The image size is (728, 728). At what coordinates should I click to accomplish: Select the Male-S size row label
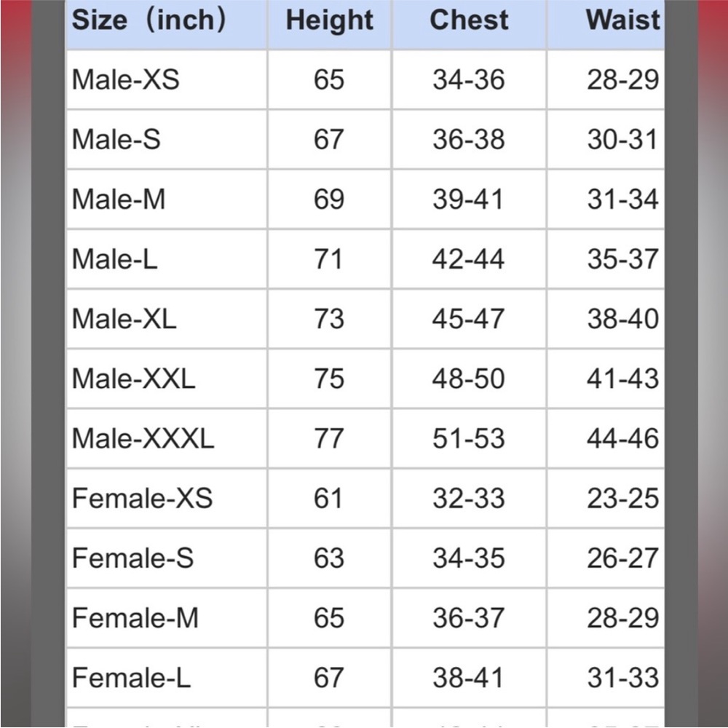click(x=116, y=139)
